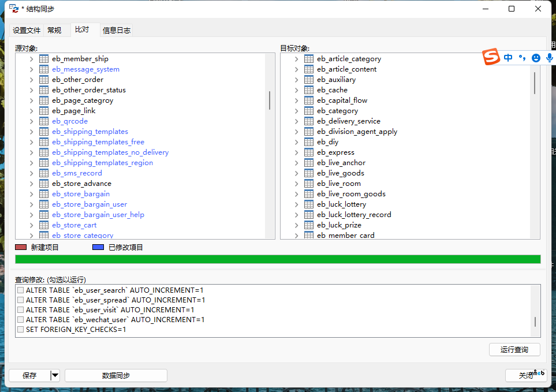Click the table icon beside eb_live_goods
This screenshot has width=556, height=392.
[x=309, y=173]
